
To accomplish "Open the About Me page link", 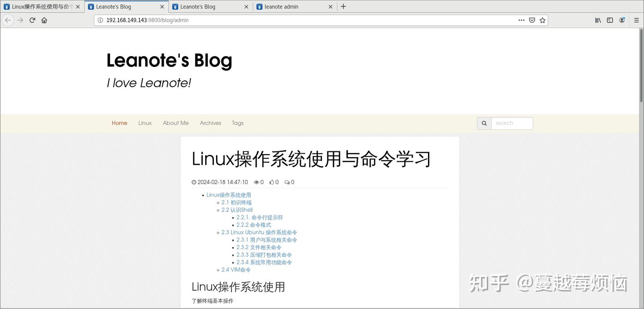I will pyautogui.click(x=175, y=123).
